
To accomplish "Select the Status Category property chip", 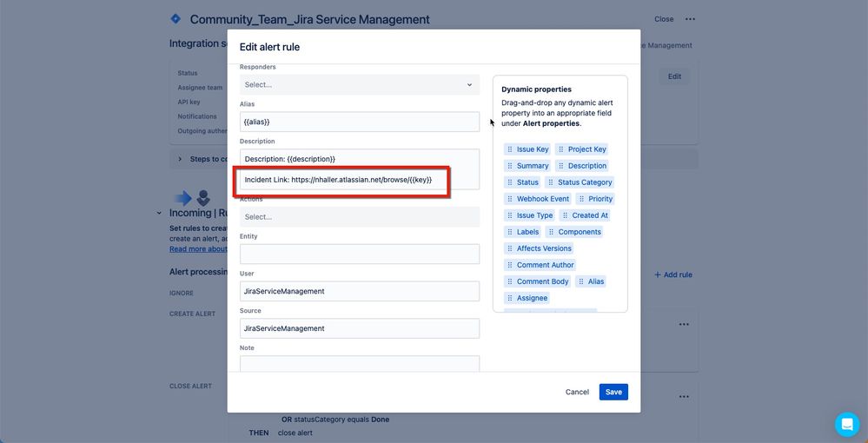I will 580,182.
